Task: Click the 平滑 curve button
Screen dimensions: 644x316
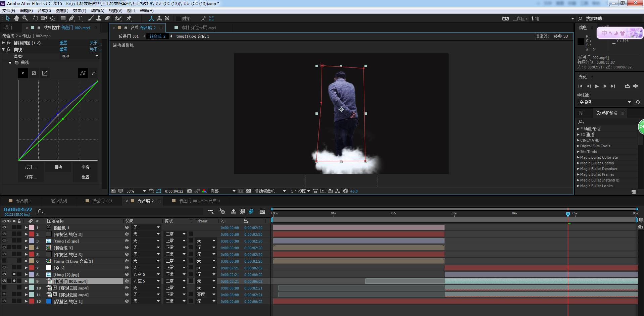Action: click(86, 167)
